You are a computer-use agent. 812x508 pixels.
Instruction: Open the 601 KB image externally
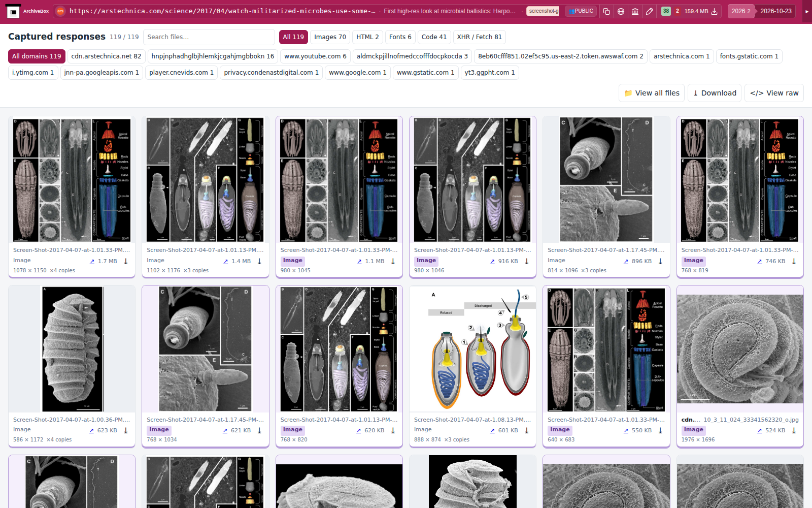(x=492, y=431)
